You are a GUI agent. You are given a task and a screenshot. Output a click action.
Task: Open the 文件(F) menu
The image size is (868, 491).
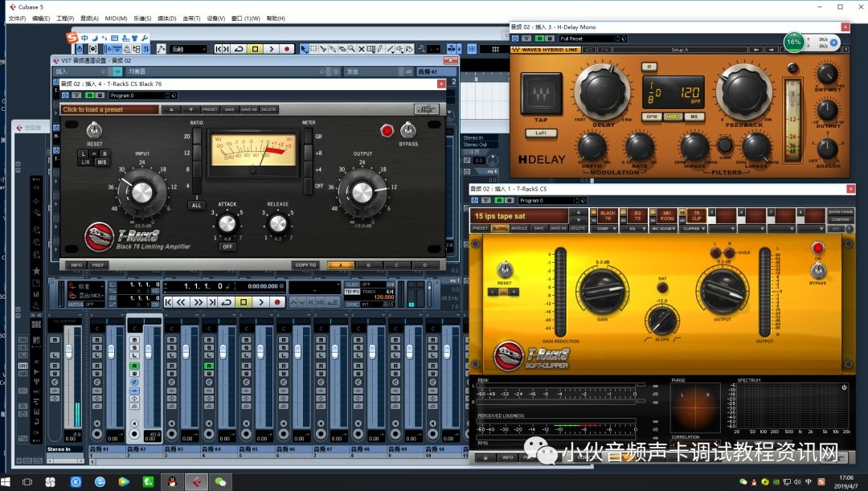point(17,18)
